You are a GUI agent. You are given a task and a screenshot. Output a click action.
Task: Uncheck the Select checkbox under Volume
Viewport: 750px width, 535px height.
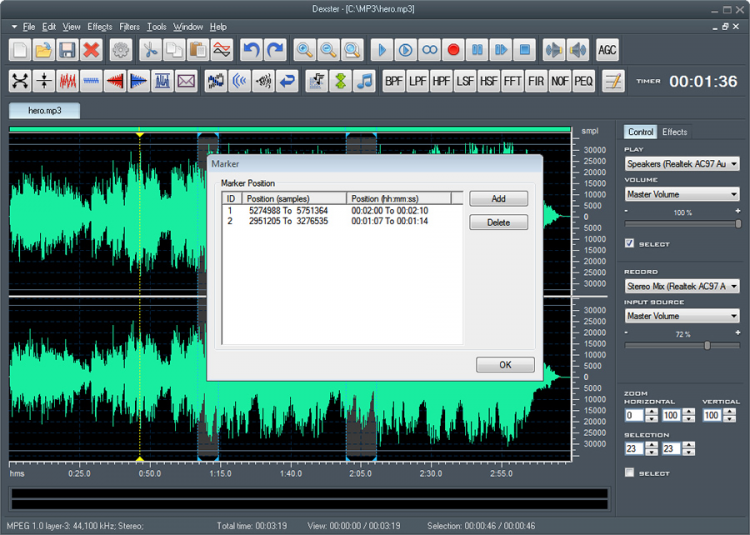(x=629, y=243)
